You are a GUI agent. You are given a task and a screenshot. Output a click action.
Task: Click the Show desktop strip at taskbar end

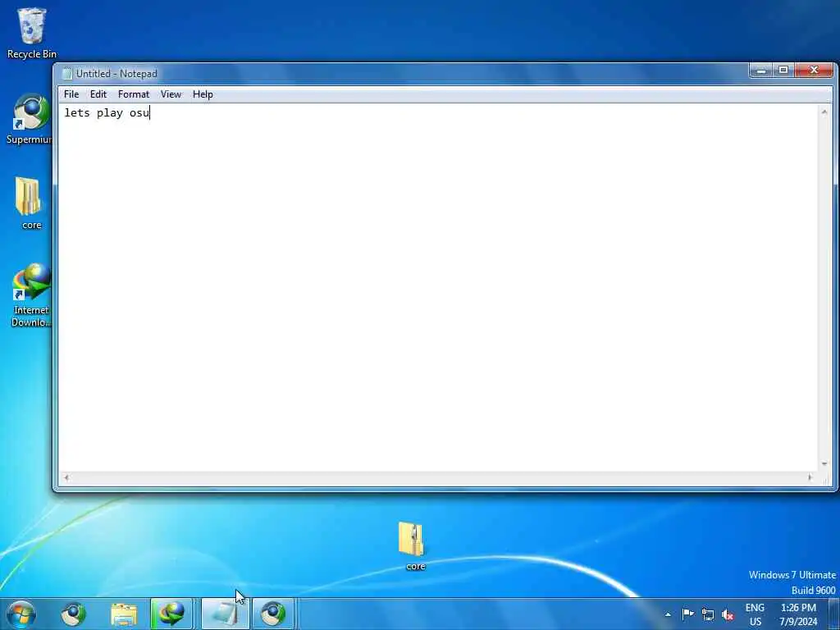click(x=834, y=614)
